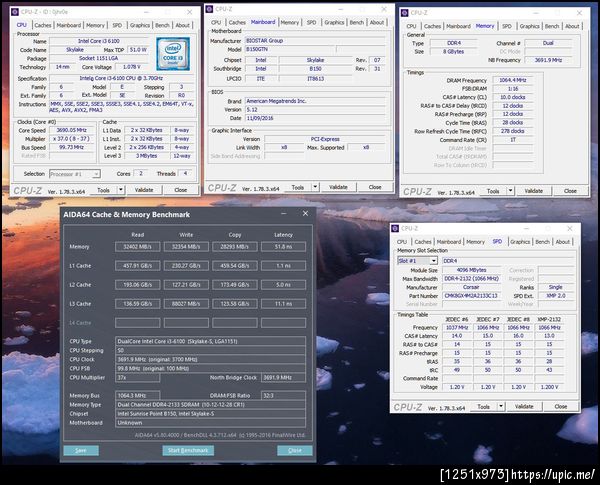
Task: Click the Model value B150GTN
Action: 290,49
